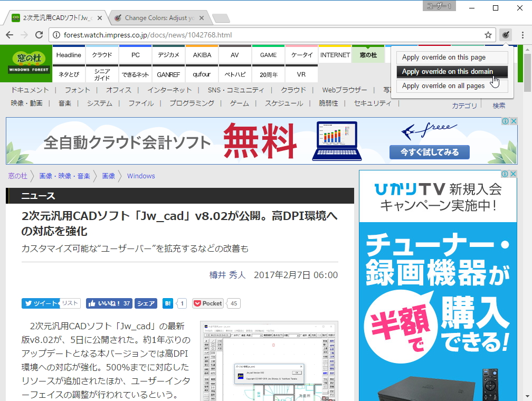Viewport: 532px width, 401px height.
Task: Open the Windows breadcrumb link
Action: 141,176
